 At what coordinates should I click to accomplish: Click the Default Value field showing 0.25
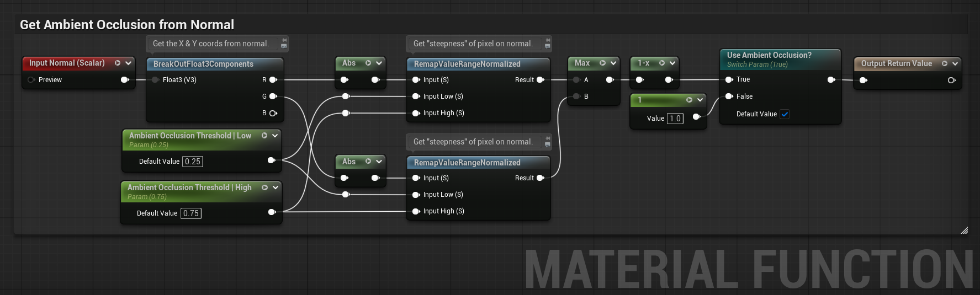(x=193, y=162)
